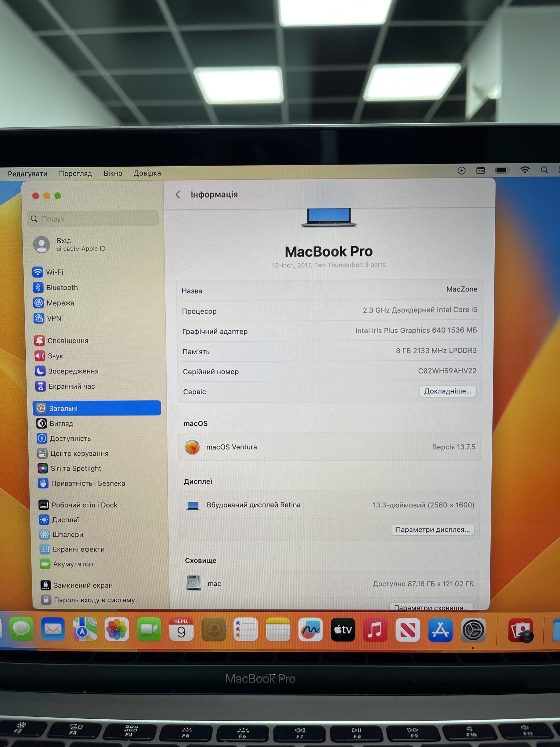Open Шпалери wallpaper settings
Screen dimensions: 560x747
(x=62, y=534)
